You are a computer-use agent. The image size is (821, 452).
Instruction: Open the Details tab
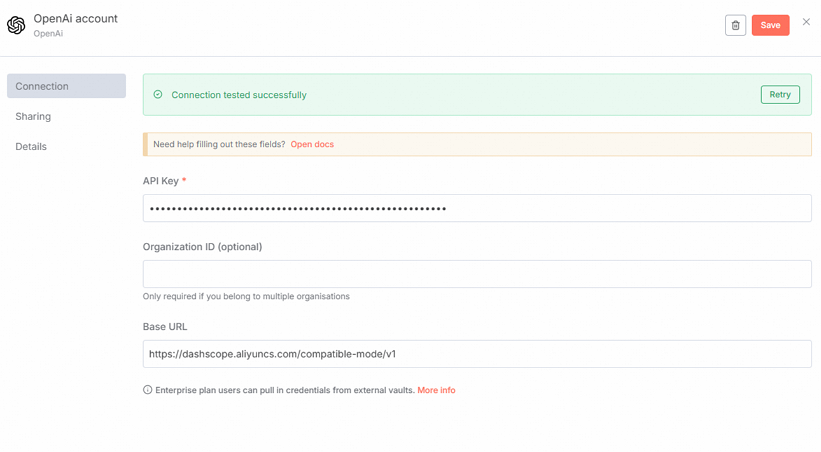[31, 147]
